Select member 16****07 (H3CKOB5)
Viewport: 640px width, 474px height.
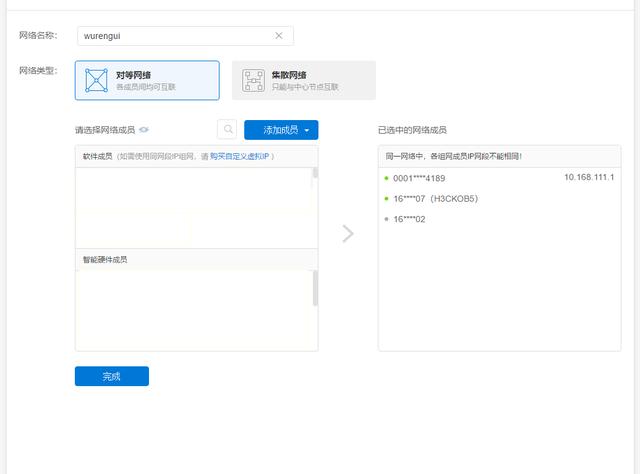[435, 199]
